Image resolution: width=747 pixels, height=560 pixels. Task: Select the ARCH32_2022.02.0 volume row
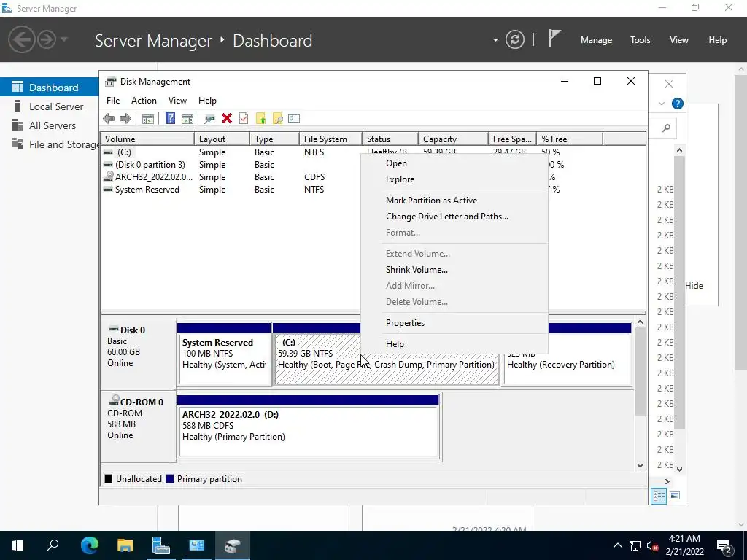point(231,177)
